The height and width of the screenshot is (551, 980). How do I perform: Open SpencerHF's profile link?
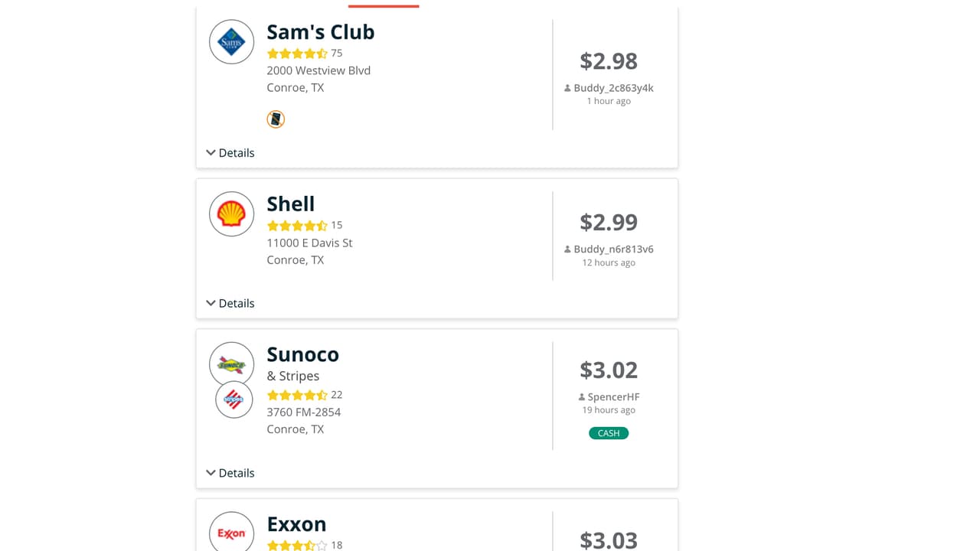tap(614, 396)
